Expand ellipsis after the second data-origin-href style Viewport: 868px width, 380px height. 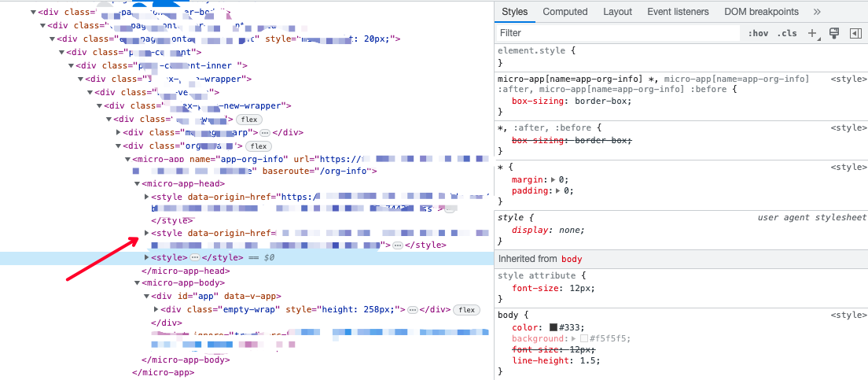[398, 245]
